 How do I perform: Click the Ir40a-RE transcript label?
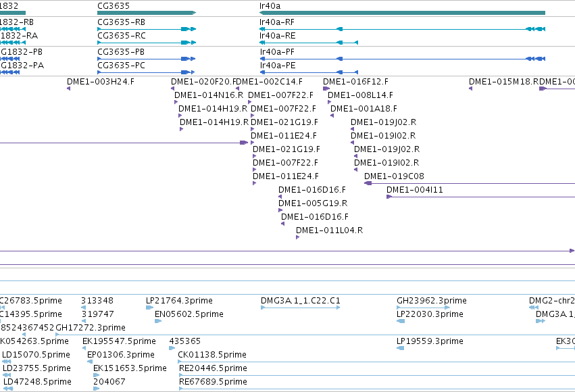pyautogui.click(x=277, y=36)
